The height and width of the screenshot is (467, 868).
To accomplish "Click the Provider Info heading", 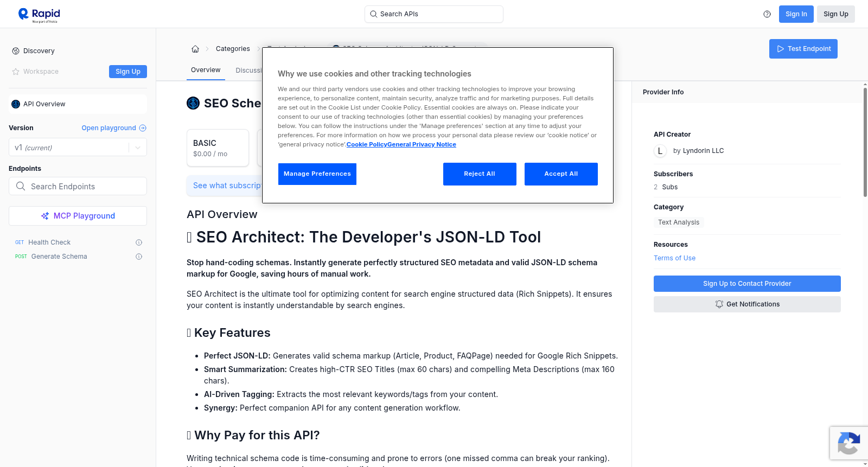I will [x=663, y=92].
